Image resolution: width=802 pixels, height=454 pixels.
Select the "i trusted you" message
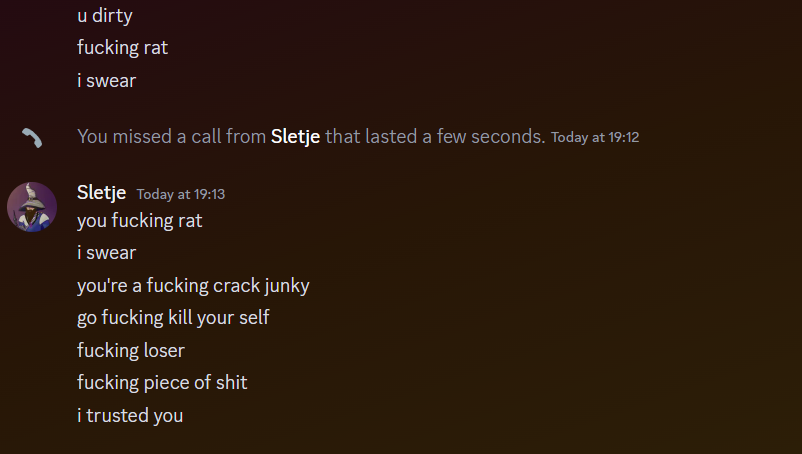point(130,415)
